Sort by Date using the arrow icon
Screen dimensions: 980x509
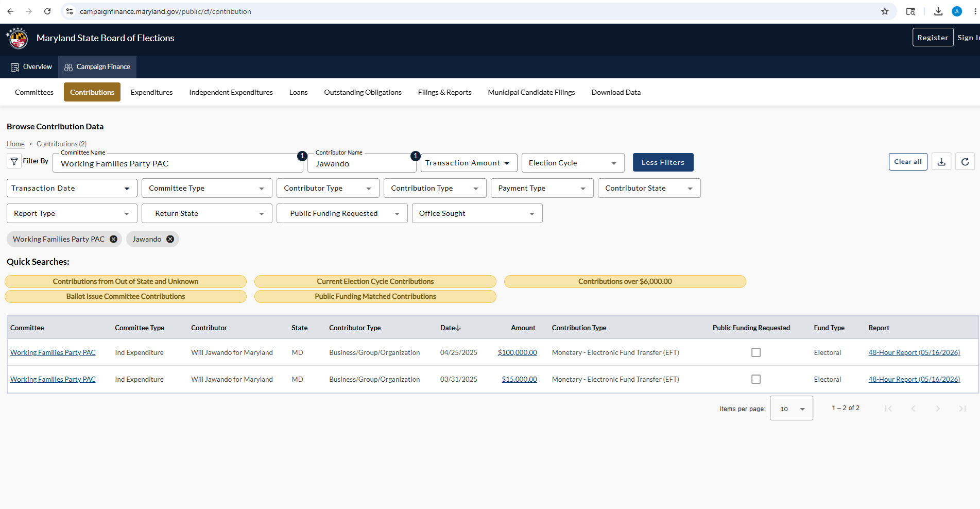458,328
